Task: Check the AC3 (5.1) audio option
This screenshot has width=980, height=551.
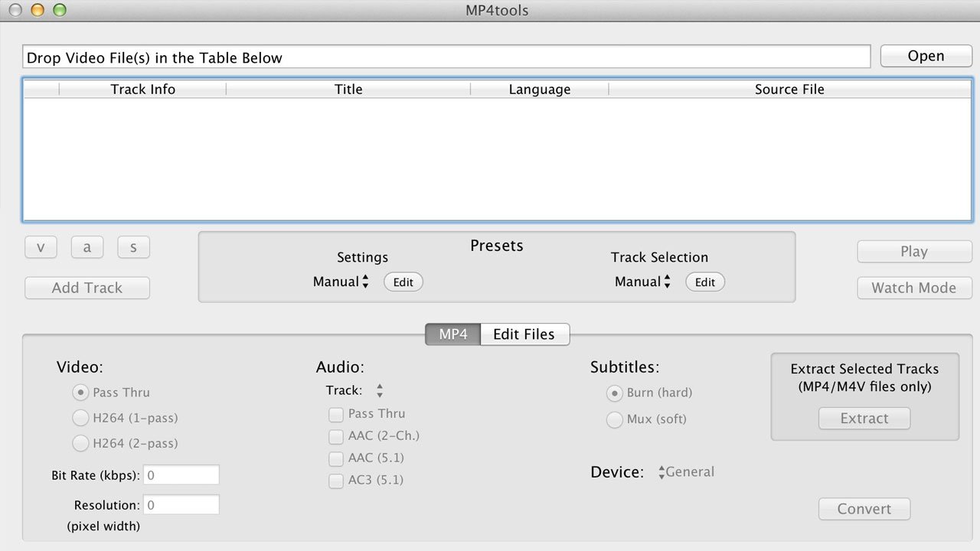Action: pos(335,481)
